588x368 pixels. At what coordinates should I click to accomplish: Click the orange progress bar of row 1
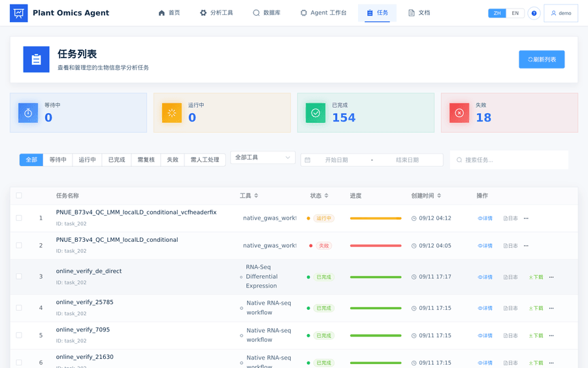pos(376,218)
